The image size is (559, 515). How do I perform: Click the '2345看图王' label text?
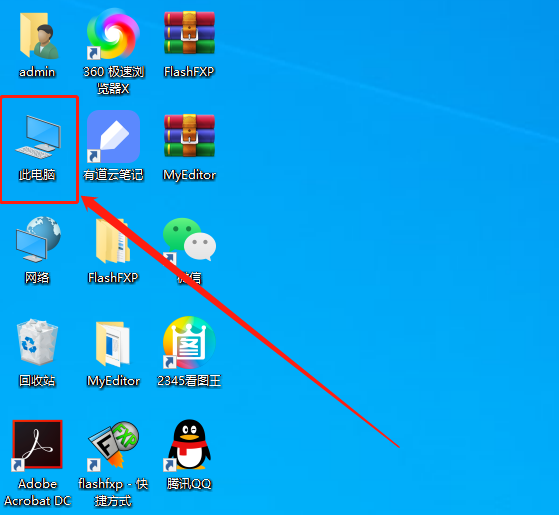coord(189,381)
